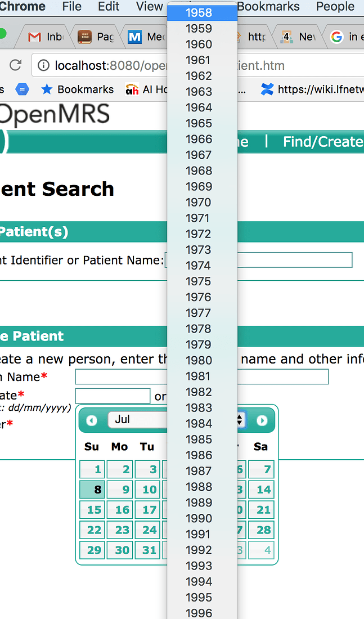Viewport: 364px width, 619px height.
Task: Select day 8 in the calendar
Action: click(92, 490)
